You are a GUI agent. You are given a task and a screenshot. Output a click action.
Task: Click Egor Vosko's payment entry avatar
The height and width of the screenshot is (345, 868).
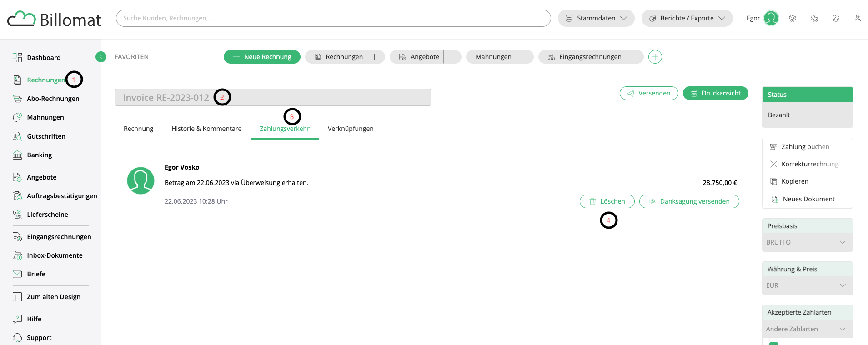[x=140, y=180]
